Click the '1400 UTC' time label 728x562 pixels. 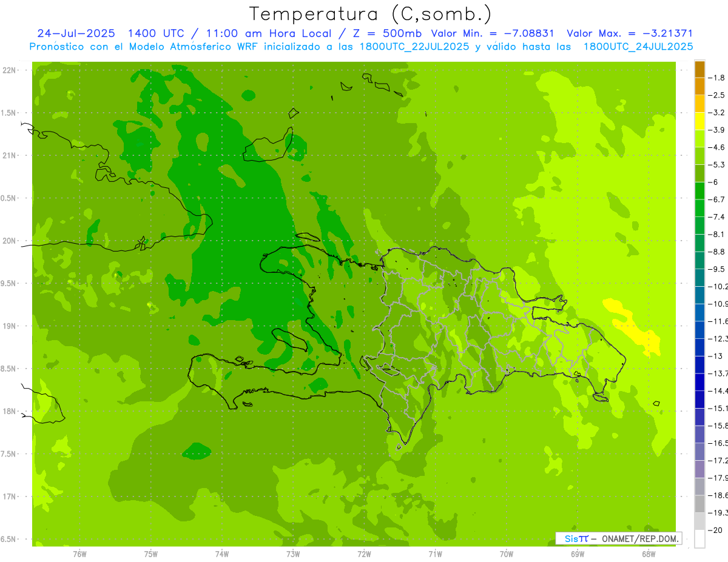tap(157, 33)
